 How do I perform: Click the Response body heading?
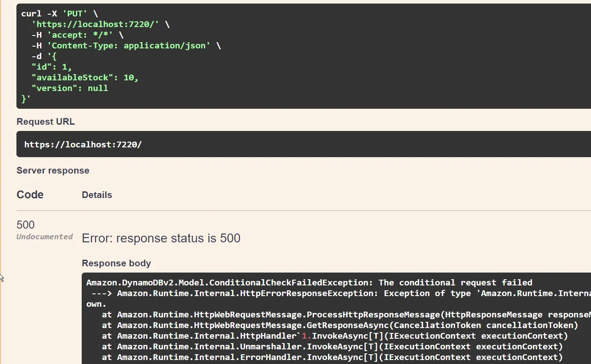tap(116, 263)
